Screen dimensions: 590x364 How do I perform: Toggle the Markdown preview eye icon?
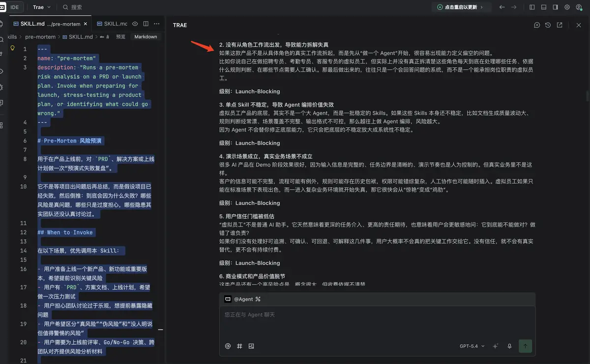tap(135, 24)
